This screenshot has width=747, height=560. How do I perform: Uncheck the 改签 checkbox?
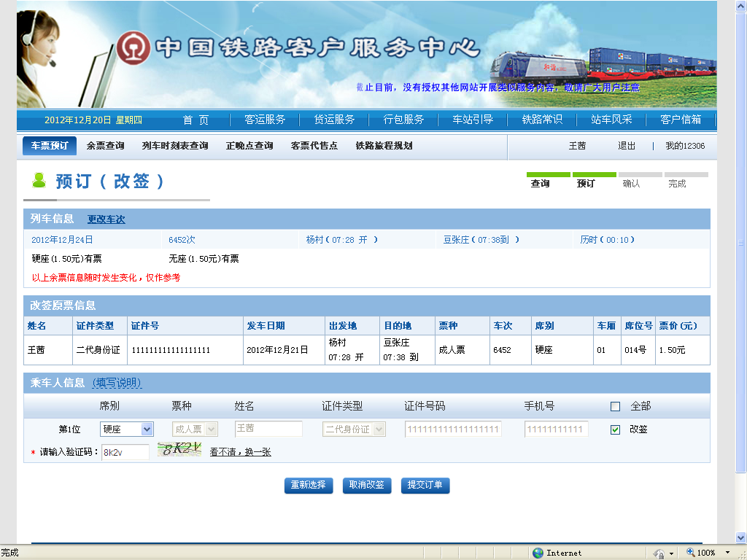click(x=615, y=429)
